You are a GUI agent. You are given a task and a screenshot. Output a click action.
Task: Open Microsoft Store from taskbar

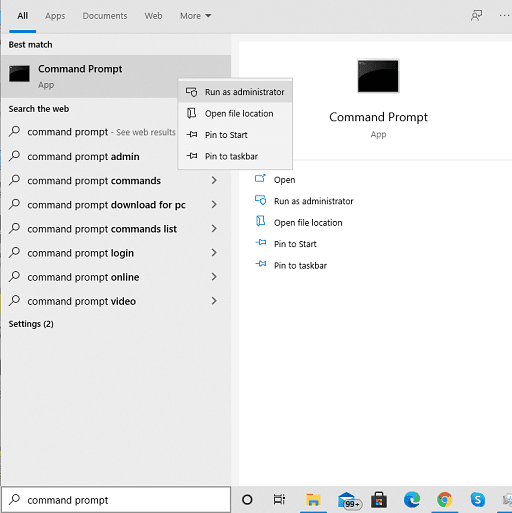coord(379,500)
